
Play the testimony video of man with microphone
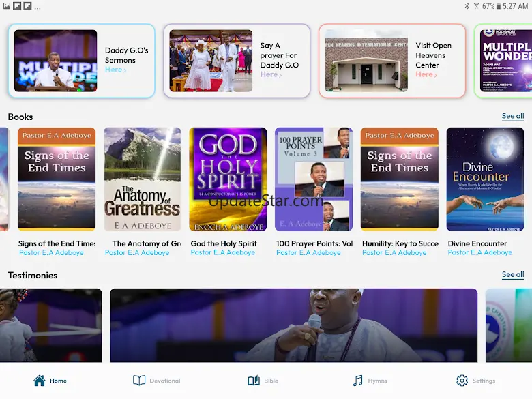(x=293, y=325)
